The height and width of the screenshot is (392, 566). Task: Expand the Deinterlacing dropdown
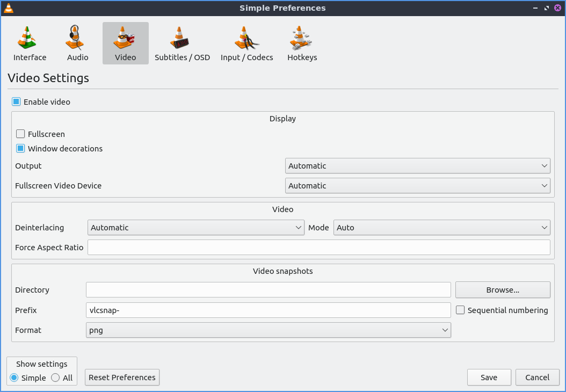click(x=196, y=228)
